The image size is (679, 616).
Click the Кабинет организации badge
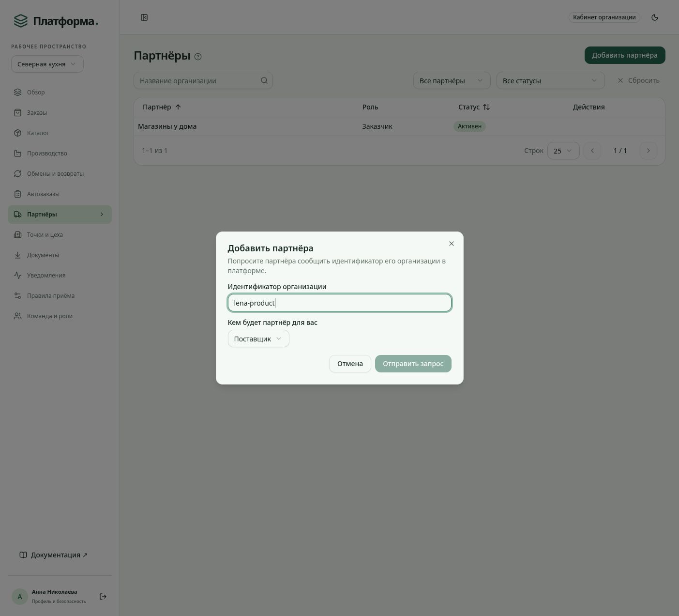point(604,17)
